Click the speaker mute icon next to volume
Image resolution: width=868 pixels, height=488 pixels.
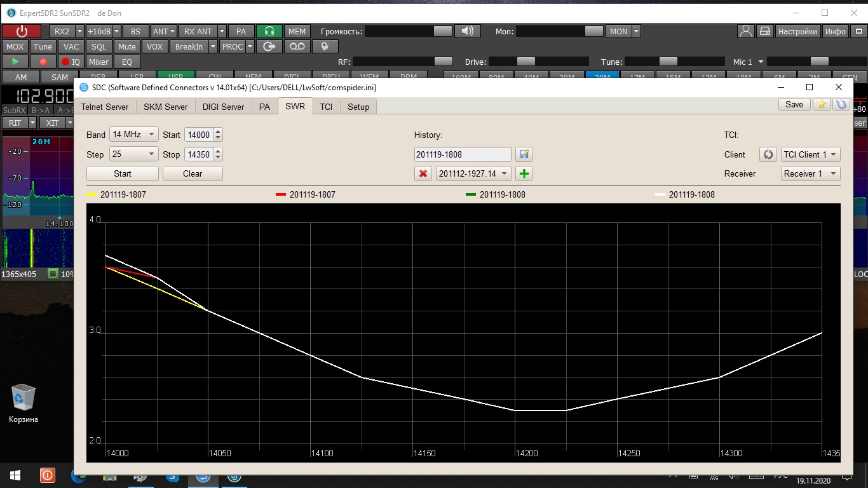point(468,31)
